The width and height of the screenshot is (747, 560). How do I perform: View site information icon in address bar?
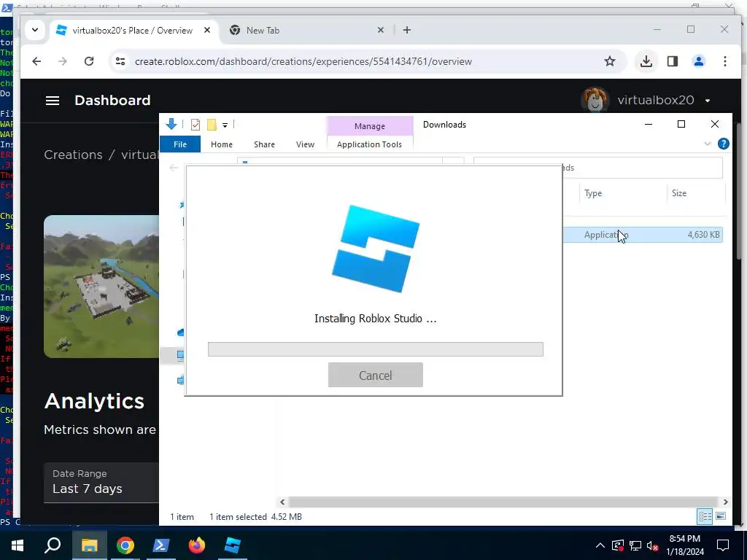tap(120, 61)
